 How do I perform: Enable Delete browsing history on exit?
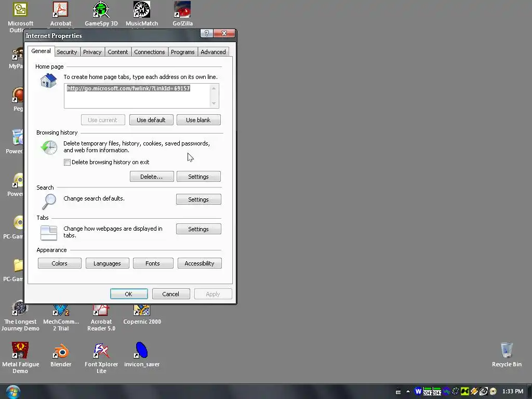(x=67, y=162)
